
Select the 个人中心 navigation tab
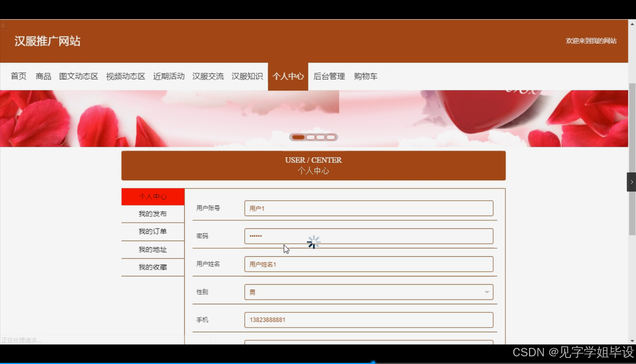288,76
